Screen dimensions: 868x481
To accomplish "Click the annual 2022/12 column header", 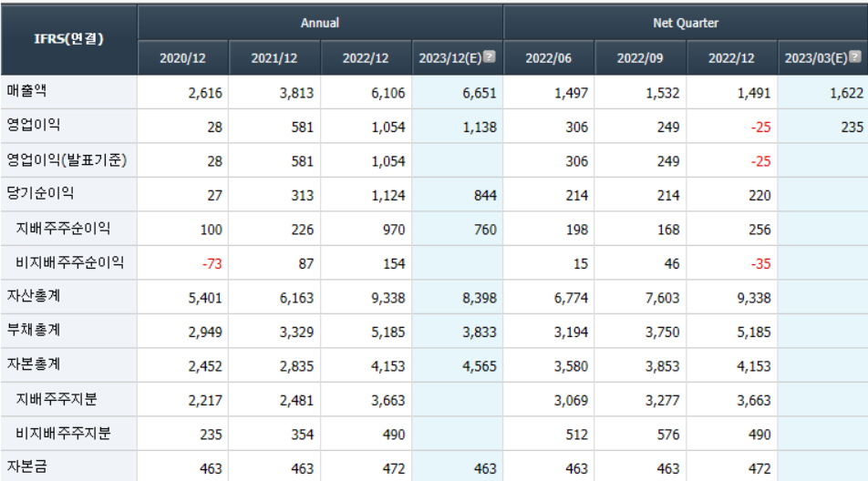I will pyautogui.click(x=366, y=58).
